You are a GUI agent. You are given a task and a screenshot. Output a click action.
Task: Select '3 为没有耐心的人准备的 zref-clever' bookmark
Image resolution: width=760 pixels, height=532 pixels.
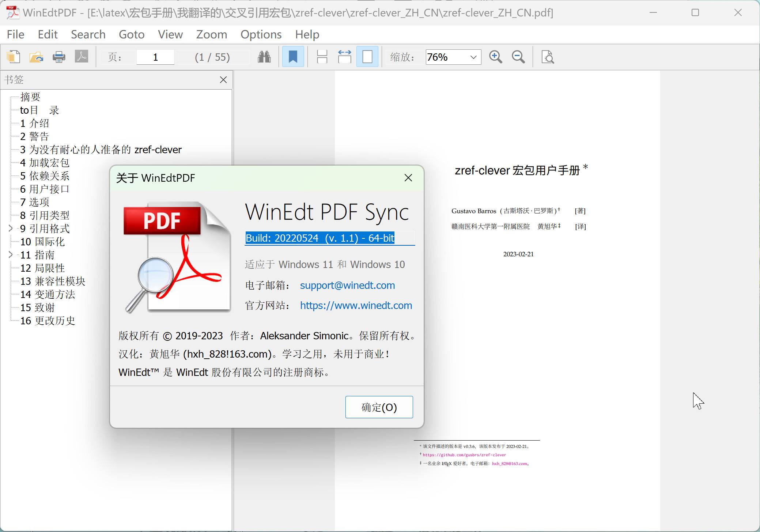[x=101, y=150]
